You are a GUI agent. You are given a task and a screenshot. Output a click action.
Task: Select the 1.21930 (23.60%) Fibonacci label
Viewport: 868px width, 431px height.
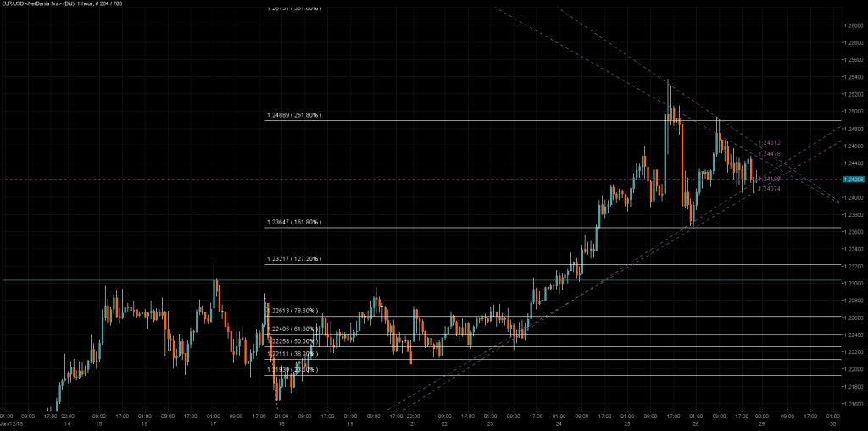pyautogui.click(x=293, y=369)
